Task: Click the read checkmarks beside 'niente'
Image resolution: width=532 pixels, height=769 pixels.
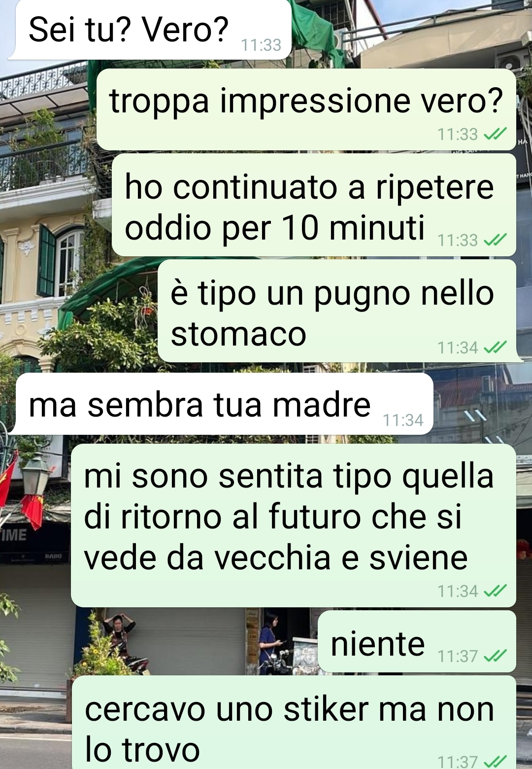Action: 495,656
